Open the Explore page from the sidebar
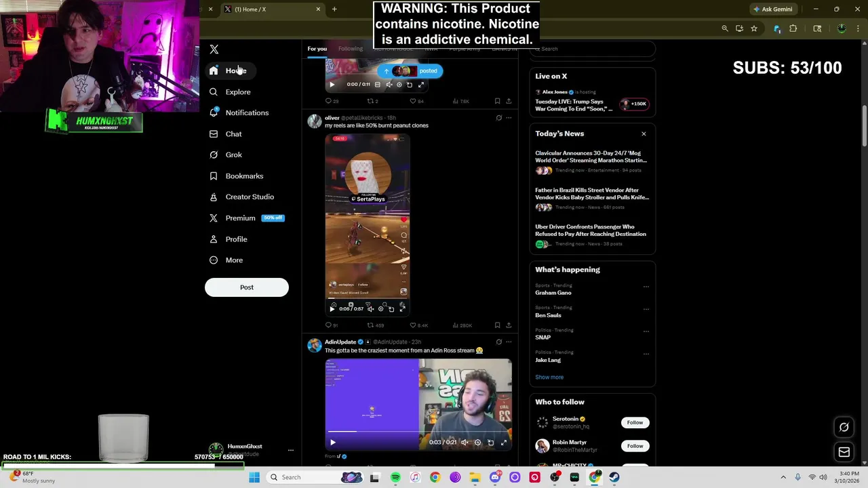Screen dimensions: 868x488 [230, 91]
